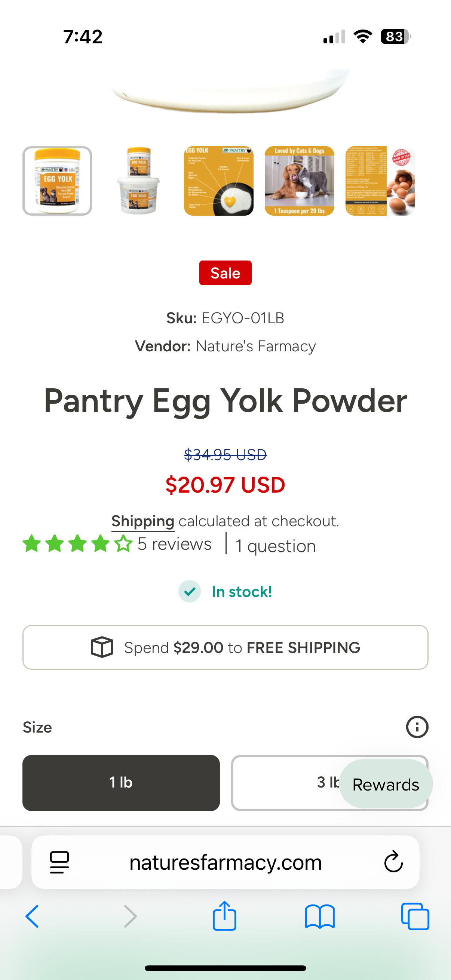Follow the Shipping policy link

tap(143, 521)
